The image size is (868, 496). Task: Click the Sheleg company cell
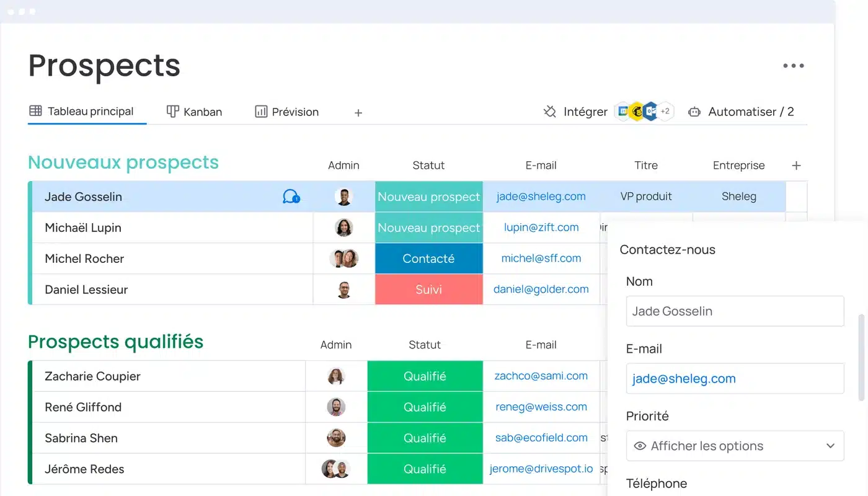pos(739,197)
